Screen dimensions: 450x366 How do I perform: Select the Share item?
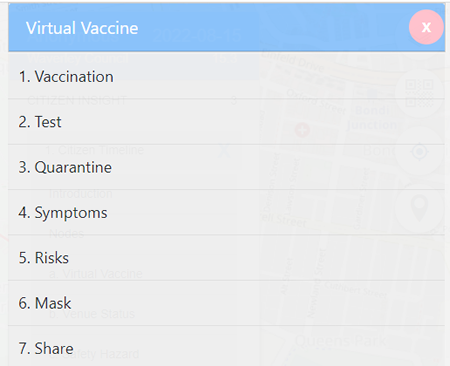click(x=226, y=347)
